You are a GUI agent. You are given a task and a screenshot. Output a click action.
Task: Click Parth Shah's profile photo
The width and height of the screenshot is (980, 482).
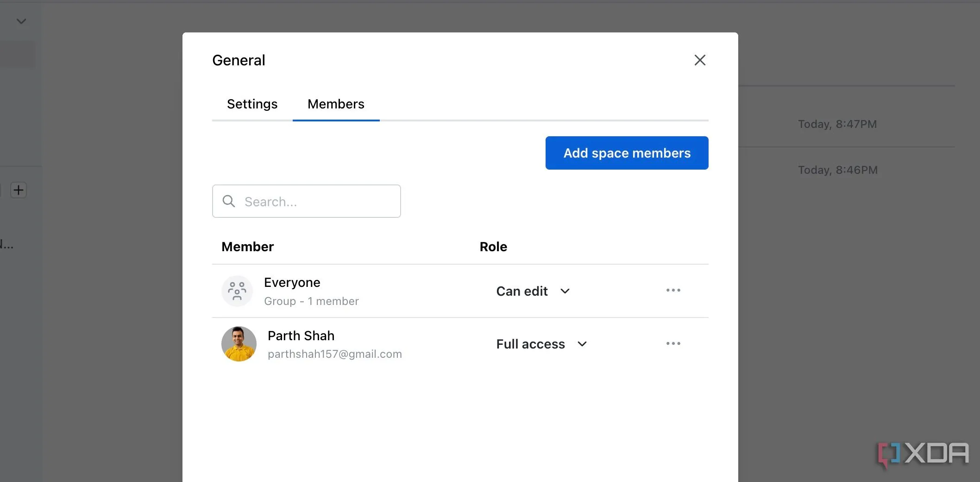pos(239,344)
